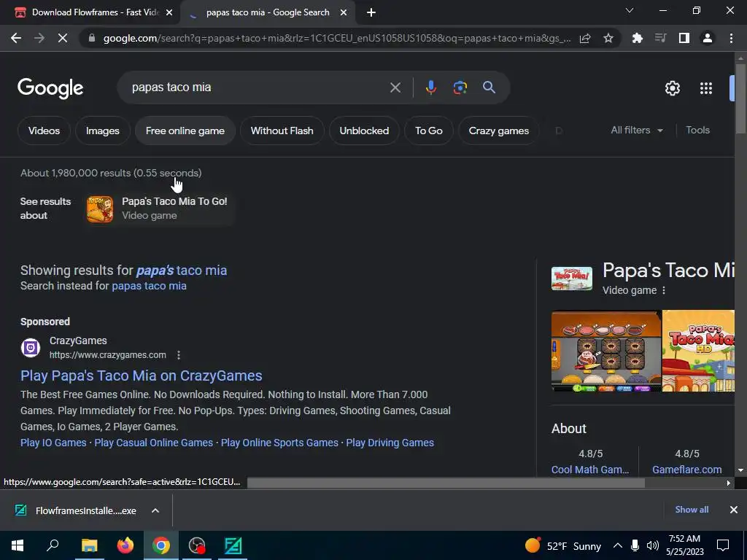
Task: Open a new browser tab
Action: click(371, 12)
